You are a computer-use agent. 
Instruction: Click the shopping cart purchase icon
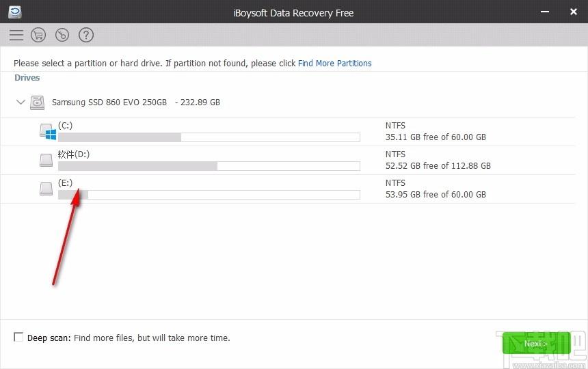point(38,35)
